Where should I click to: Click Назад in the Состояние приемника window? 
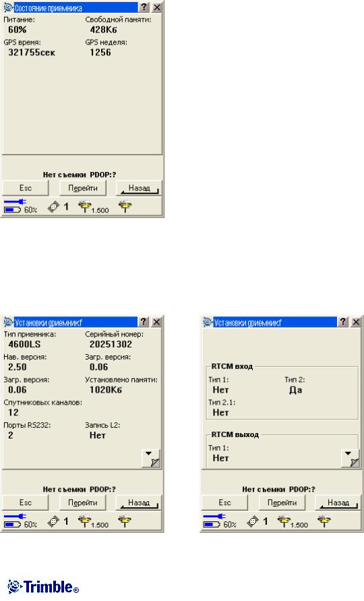pos(139,188)
